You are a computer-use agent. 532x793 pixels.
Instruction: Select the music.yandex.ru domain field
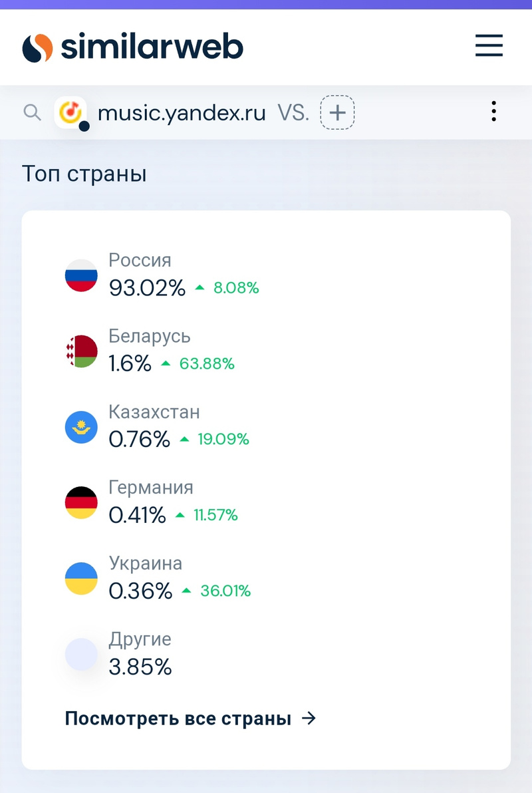182,112
